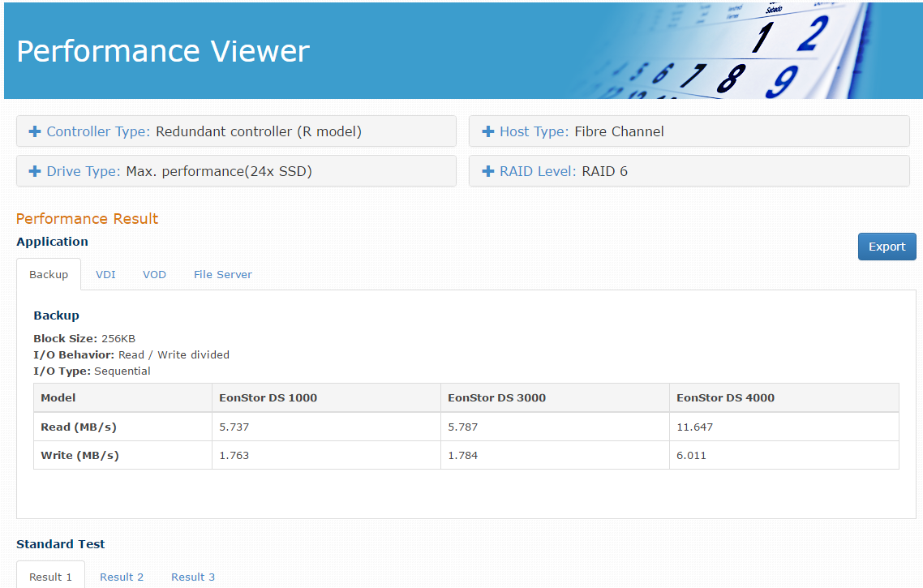
Task: Click the EonStor DS 3000 column header
Action: [555, 398]
